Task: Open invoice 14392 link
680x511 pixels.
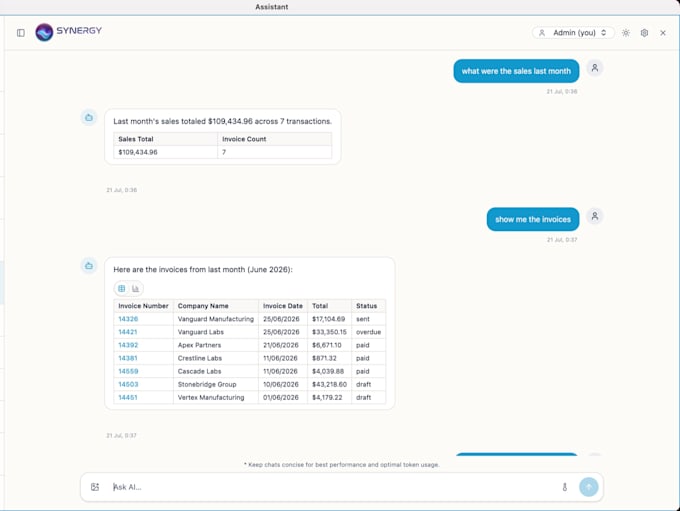Action: pyautogui.click(x=128, y=345)
